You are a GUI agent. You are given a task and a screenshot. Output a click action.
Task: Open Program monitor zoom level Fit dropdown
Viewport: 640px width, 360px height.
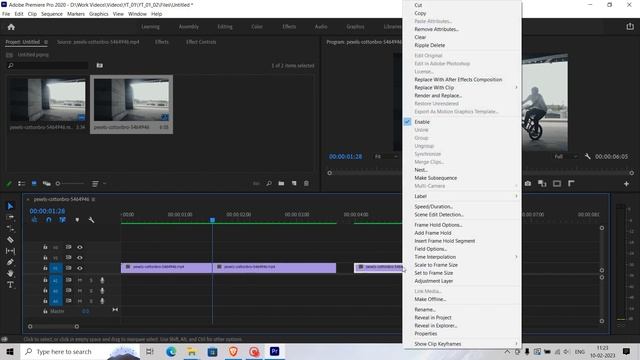pyautogui.click(x=386, y=157)
